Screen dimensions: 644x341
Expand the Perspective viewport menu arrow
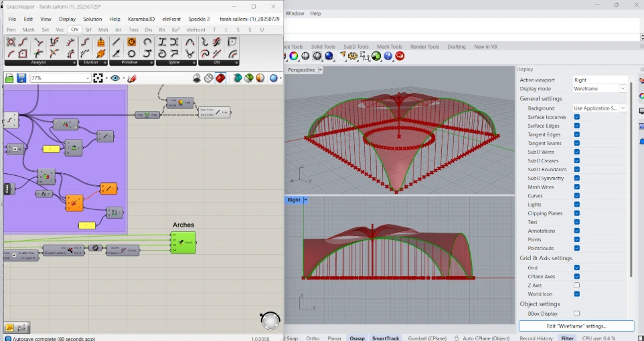[321, 70]
